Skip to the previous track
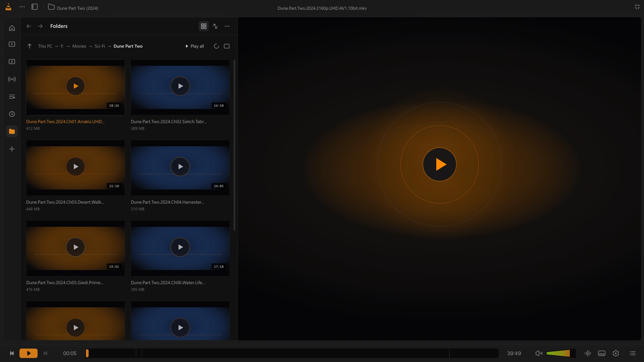The image size is (644, 362). pos(12,353)
